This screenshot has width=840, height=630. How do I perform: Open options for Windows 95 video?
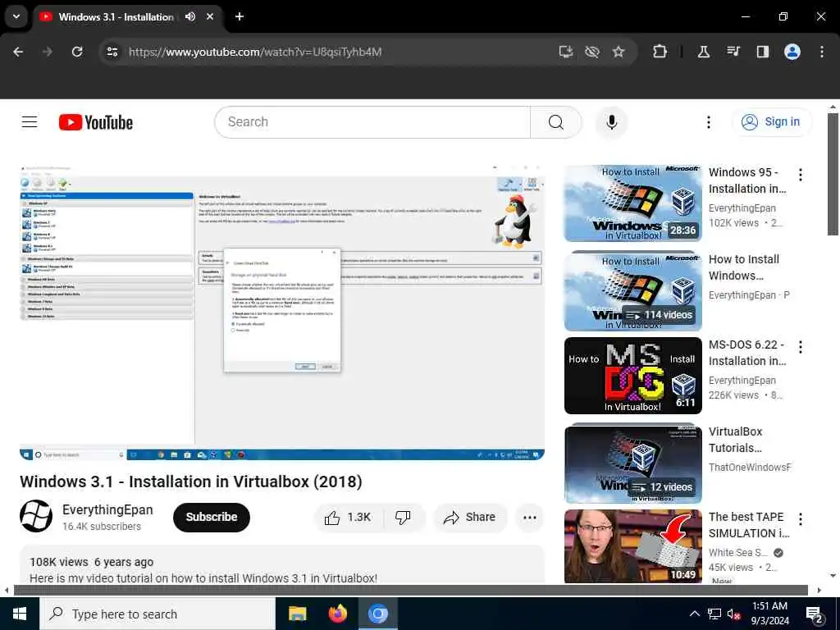click(801, 175)
